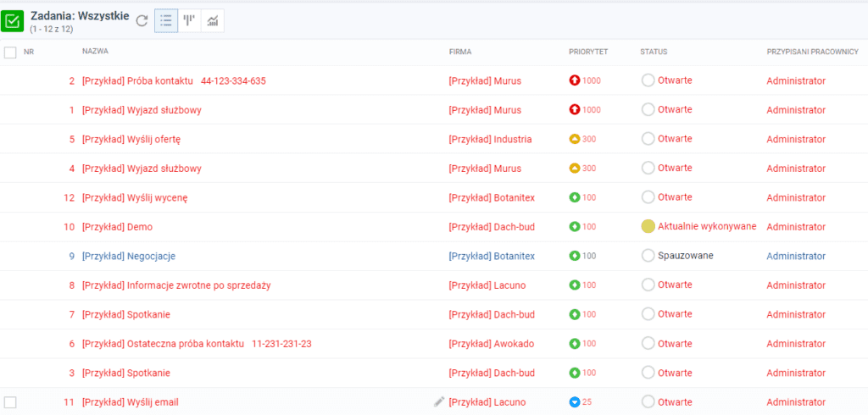868x415 pixels.
Task: Toggle status circle of Negocjacje task
Action: click(x=648, y=256)
